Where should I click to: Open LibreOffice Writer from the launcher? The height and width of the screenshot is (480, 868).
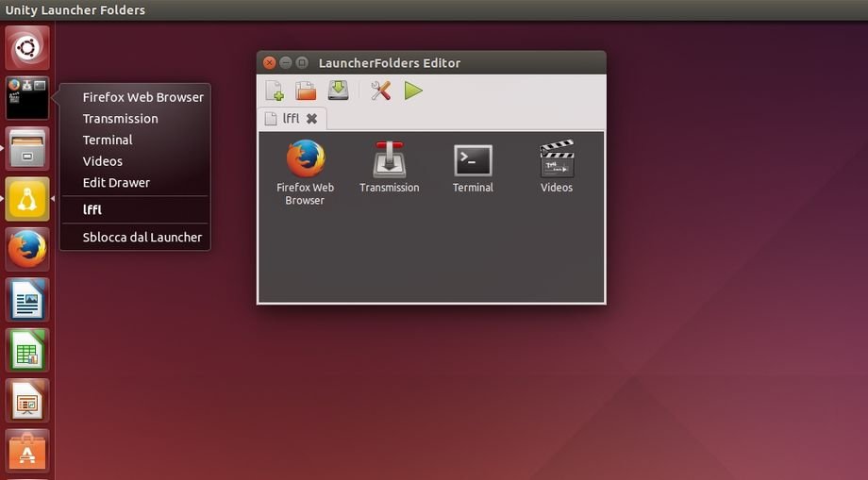point(27,301)
